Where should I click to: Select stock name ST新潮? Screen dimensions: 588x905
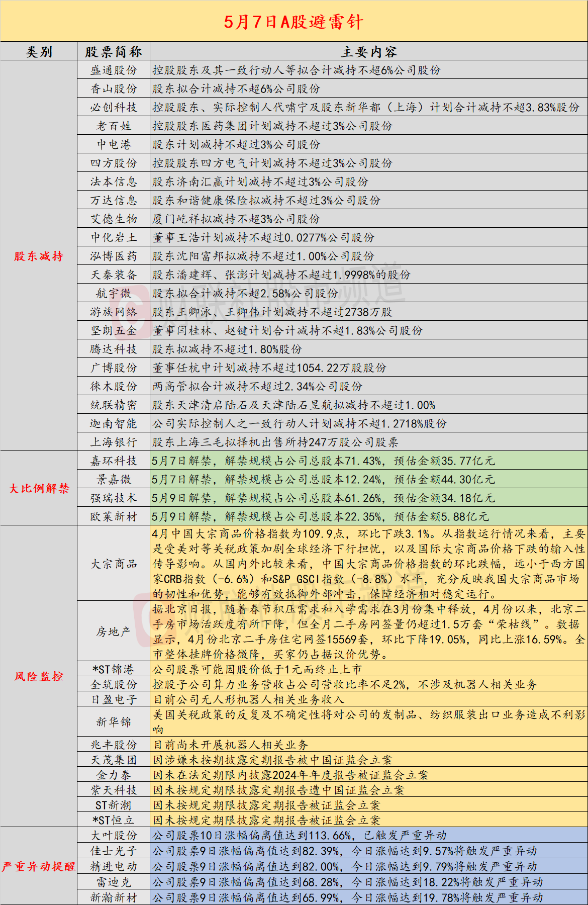pos(114,805)
